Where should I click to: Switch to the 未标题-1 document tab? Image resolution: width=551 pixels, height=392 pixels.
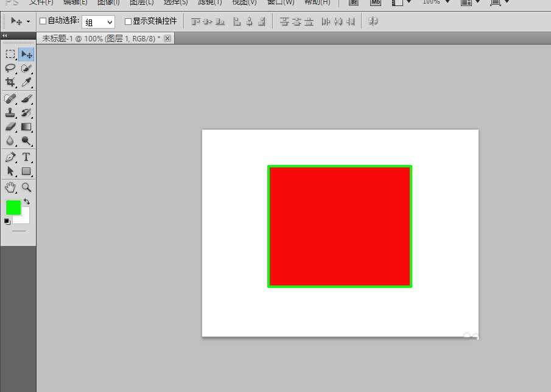coord(101,38)
